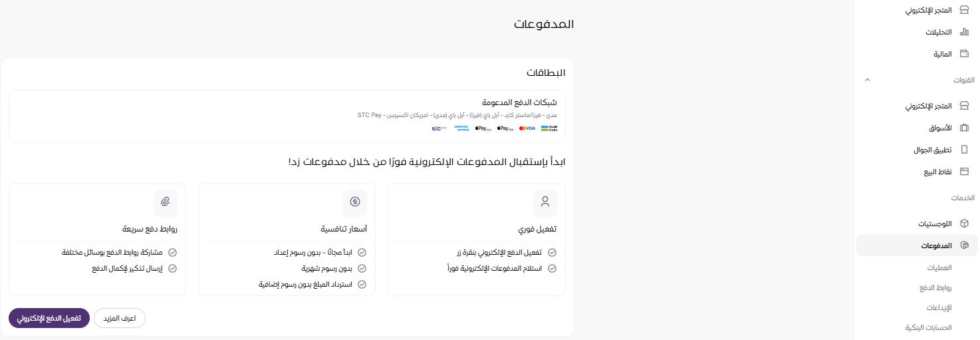The height and width of the screenshot is (340, 980).
Task: Click the STC Pay logo
Action: [439, 128]
